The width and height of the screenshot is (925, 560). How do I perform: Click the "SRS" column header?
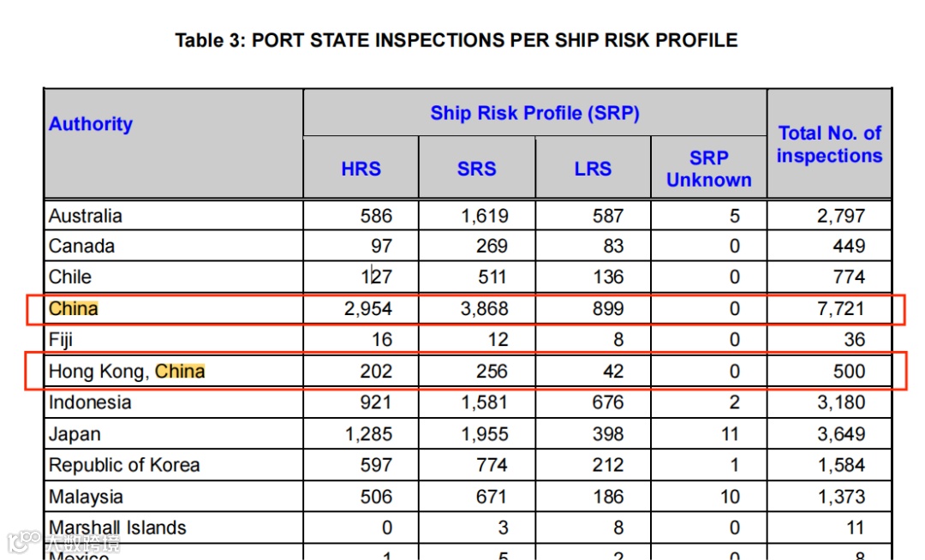(476, 169)
